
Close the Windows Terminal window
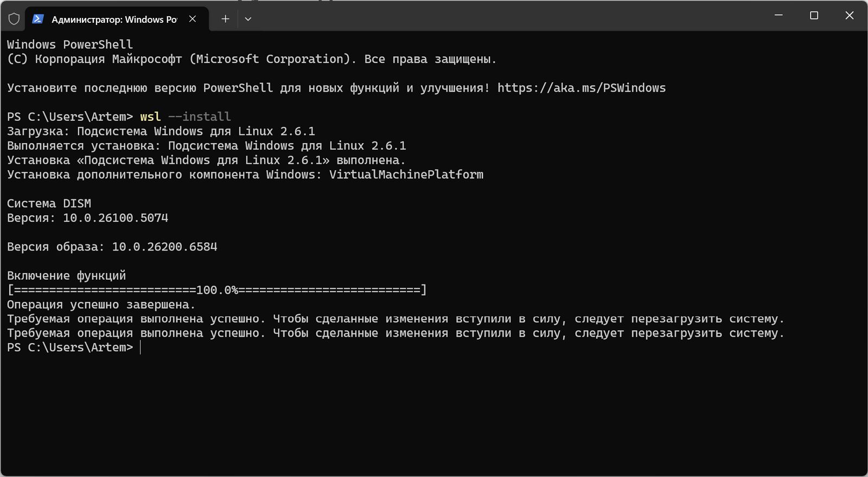[x=850, y=16]
